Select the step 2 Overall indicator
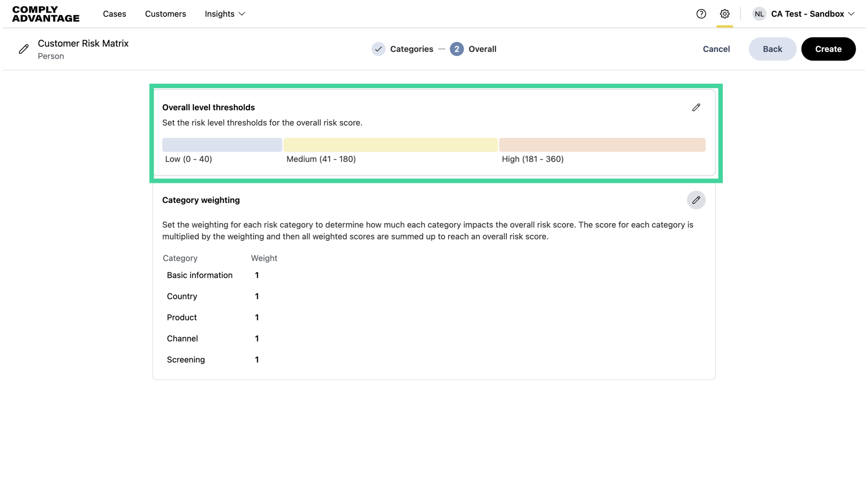868x488 pixels. [457, 49]
